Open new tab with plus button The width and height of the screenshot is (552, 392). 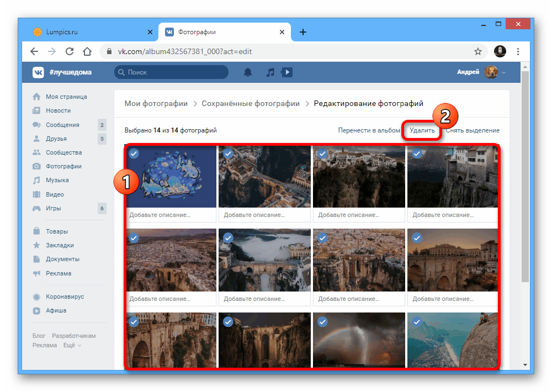[x=302, y=32]
